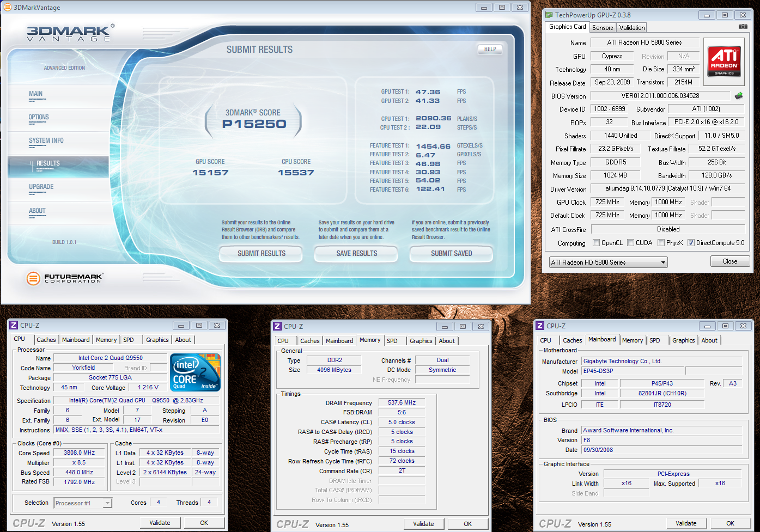Click the CAS# Latency 5.0 clocks value
This screenshot has height=532, width=760.
click(402, 422)
